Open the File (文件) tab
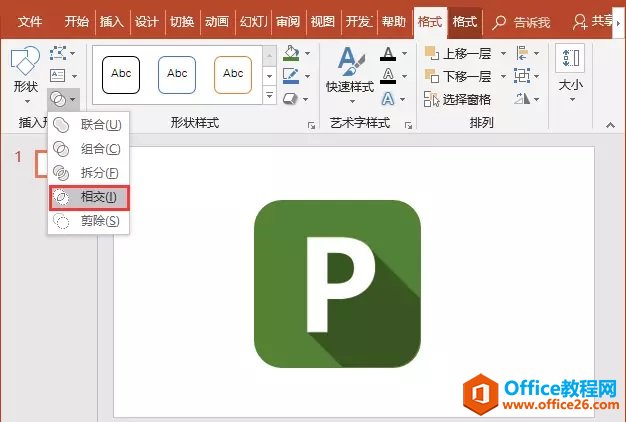This screenshot has height=422, width=626. click(x=31, y=21)
